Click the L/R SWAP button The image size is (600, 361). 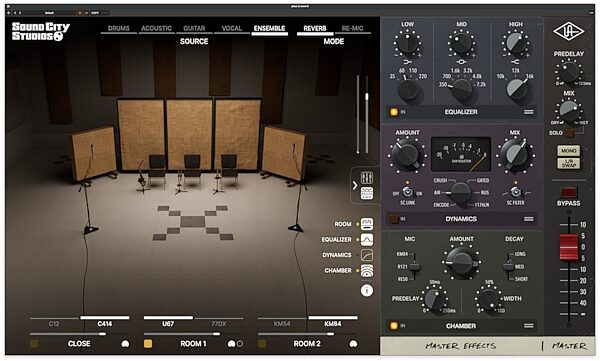tap(569, 163)
